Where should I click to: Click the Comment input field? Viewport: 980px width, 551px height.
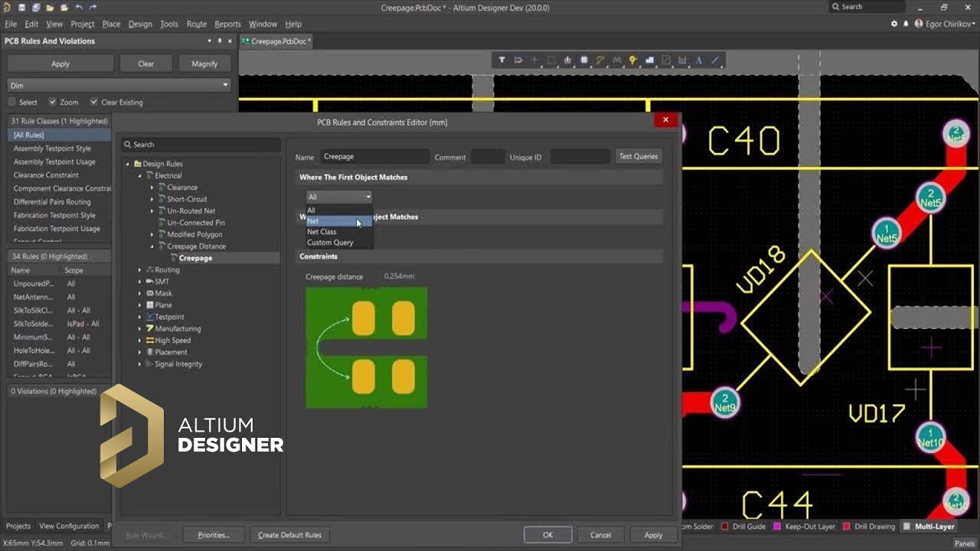tap(487, 156)
